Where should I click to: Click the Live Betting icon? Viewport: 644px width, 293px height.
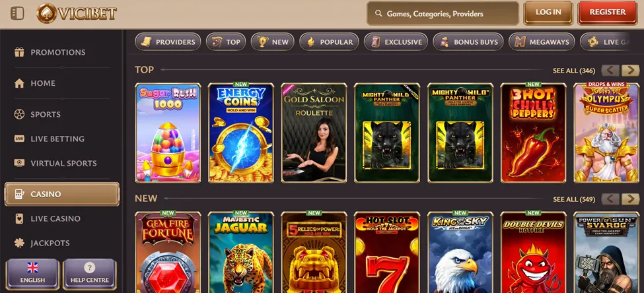[x=19, y=139]
